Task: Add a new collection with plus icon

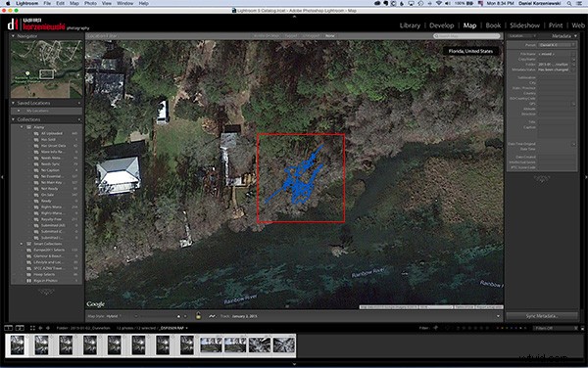Action: click(79, 119)
